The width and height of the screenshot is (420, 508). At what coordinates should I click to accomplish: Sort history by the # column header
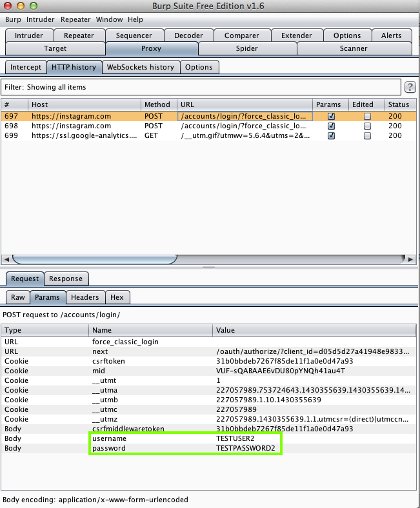point(15,104)
